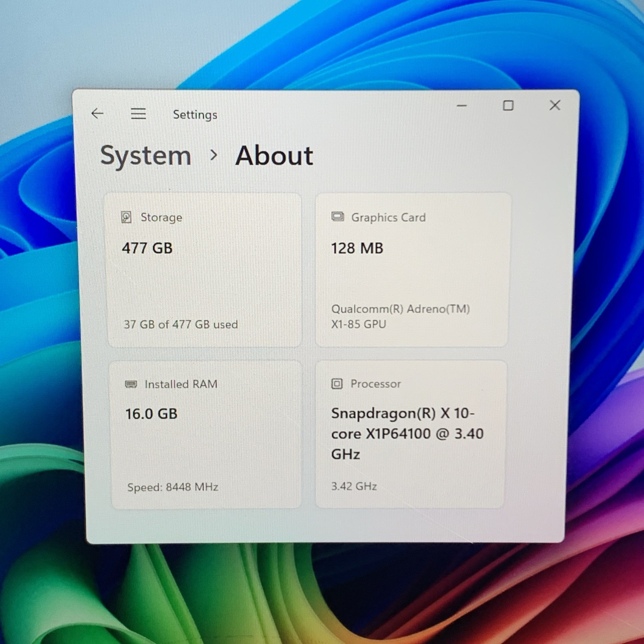The width and height of the screenshot is (644, 644).
Task: Click the Processor chip icon
Action: point(337,384)
